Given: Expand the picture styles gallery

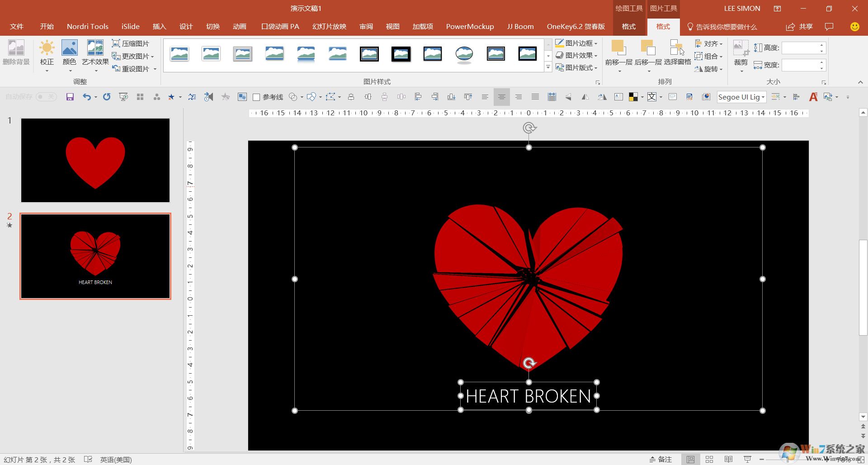Looking at the screenshot, I should coord(548,67).
